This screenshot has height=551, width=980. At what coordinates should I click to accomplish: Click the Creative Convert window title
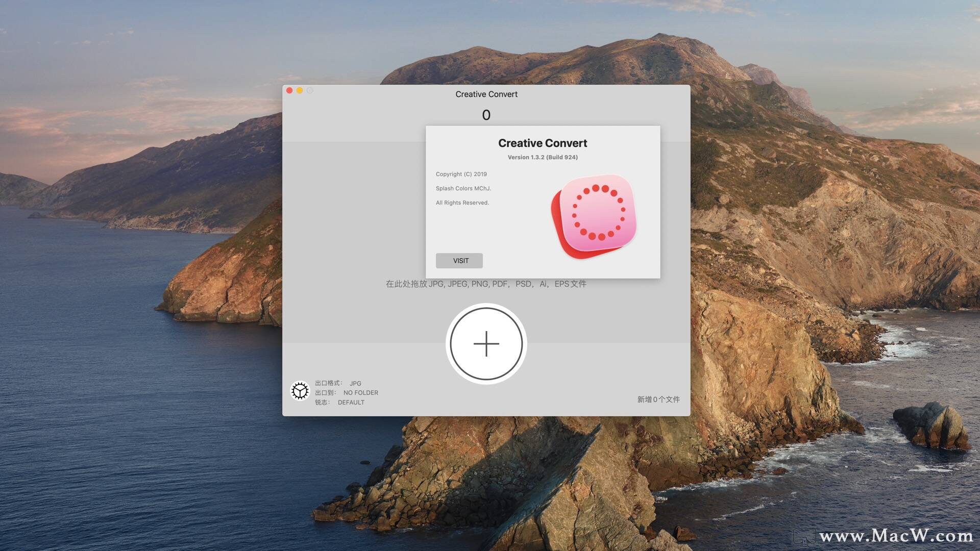coord(486,94)
